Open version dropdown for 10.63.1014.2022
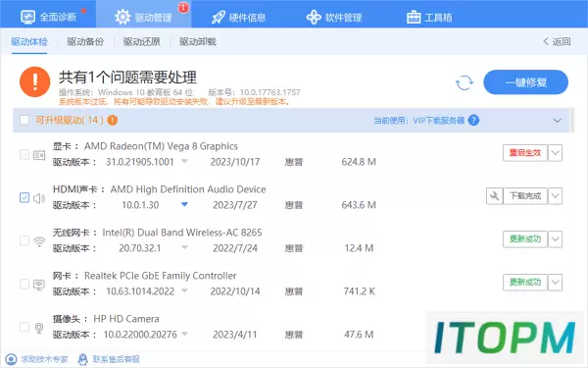Viewport: 588px width, 368px height. point(184,290)
